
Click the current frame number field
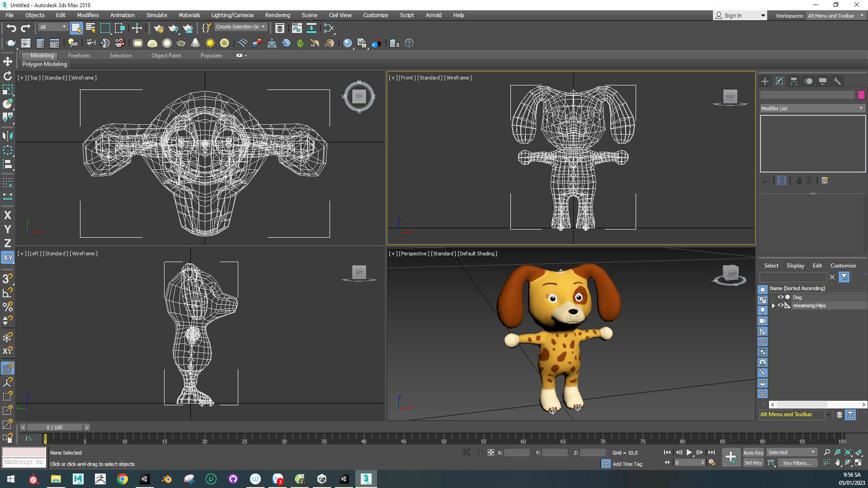pyautogui.click(x=687, y=463)
